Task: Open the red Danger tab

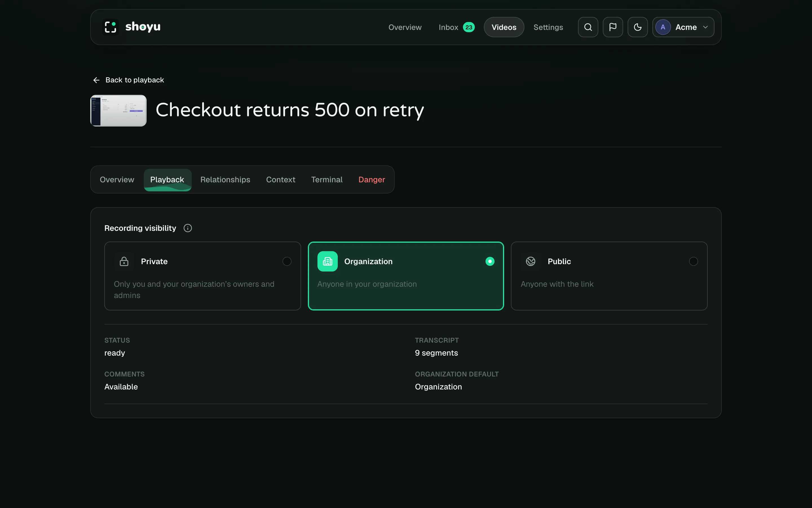Action: (x=372, y=180)
